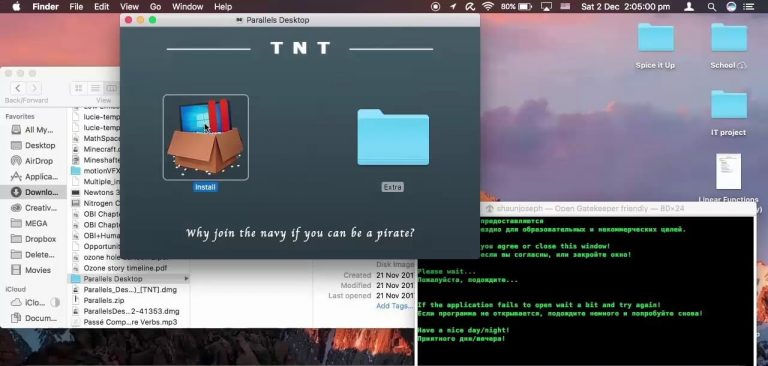This screenshot has height=366, width=768.
Task: Open the Go menu
Action: point(156,7)
